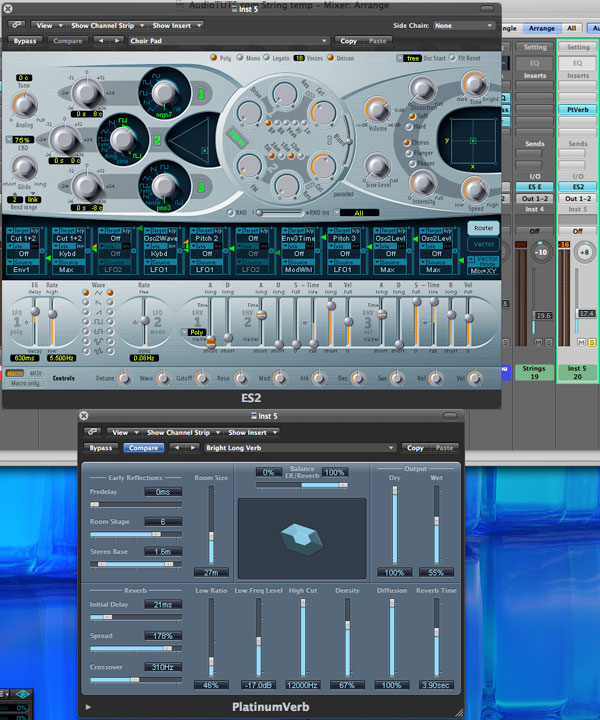
Task: Select Legato keyboard mode
Action: [x=266, y=57]
